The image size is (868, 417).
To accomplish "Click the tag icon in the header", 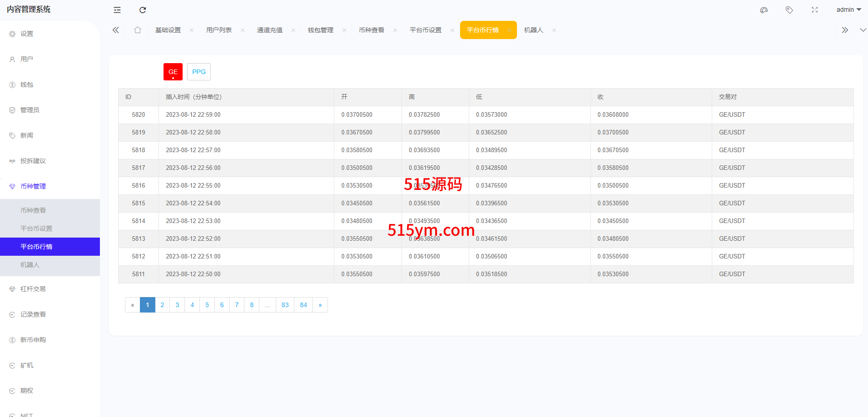I will tap(789, 10).
